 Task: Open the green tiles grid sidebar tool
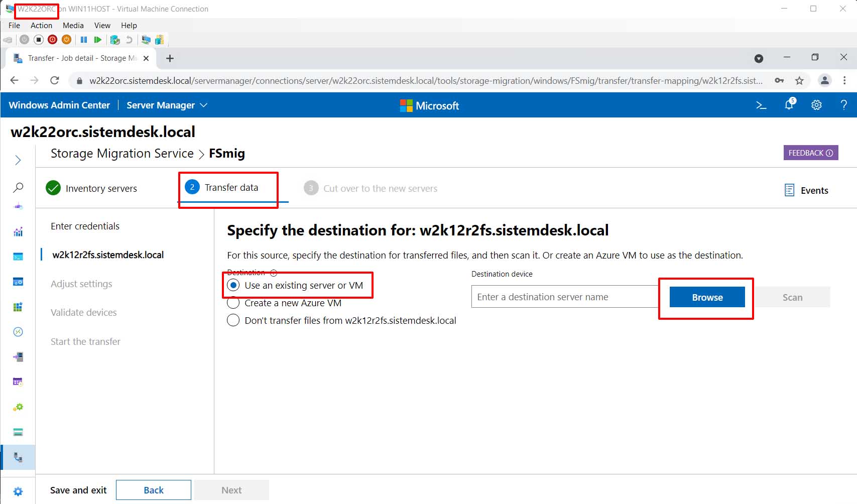coord(18,307)
